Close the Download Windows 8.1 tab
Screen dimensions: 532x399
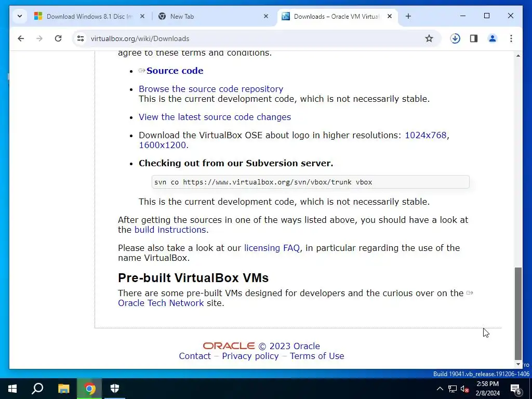142,16
